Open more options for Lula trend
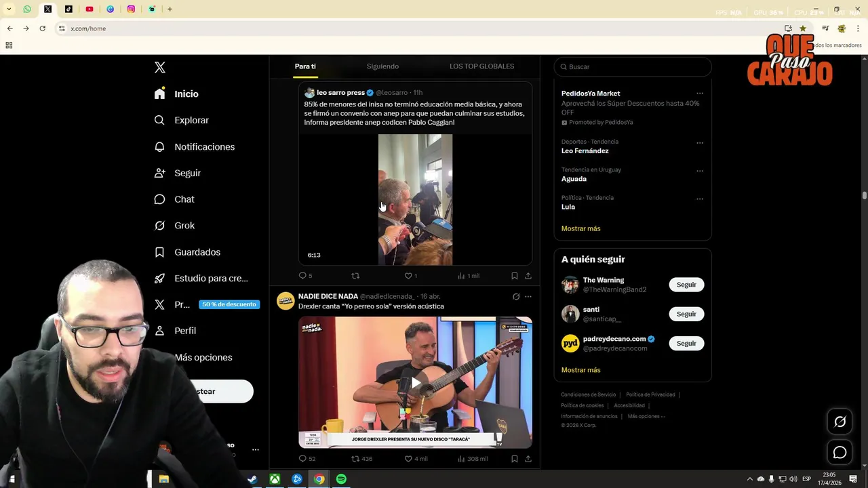This screenshot has width=868, height=488. coord(700,199)
